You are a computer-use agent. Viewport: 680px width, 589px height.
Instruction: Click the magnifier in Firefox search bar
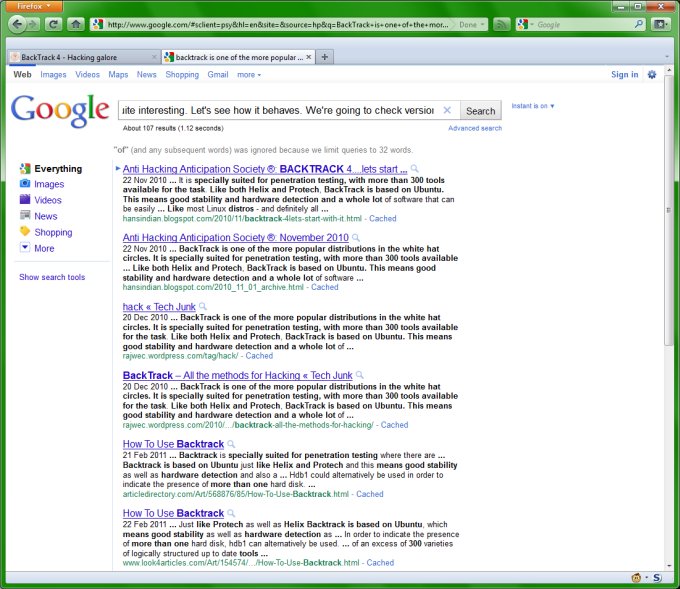[639, 24]
